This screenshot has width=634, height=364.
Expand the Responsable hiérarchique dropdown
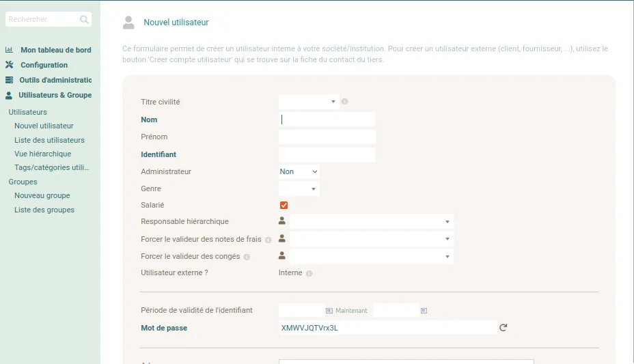(x=372, y=221)
